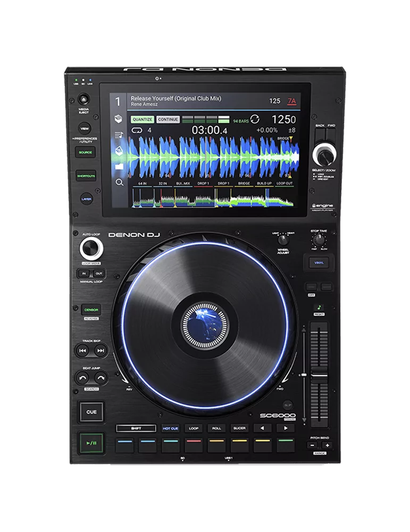The height and width of the screenshot is (532, 410).
Task: Toggle the SLIP button near the platter
Action: (288, 405)
